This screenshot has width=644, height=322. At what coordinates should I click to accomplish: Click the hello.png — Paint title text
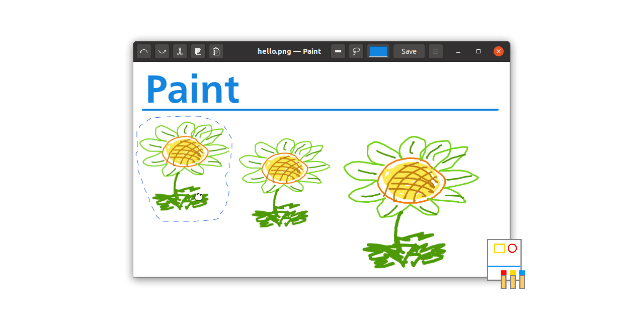(289, 51)
